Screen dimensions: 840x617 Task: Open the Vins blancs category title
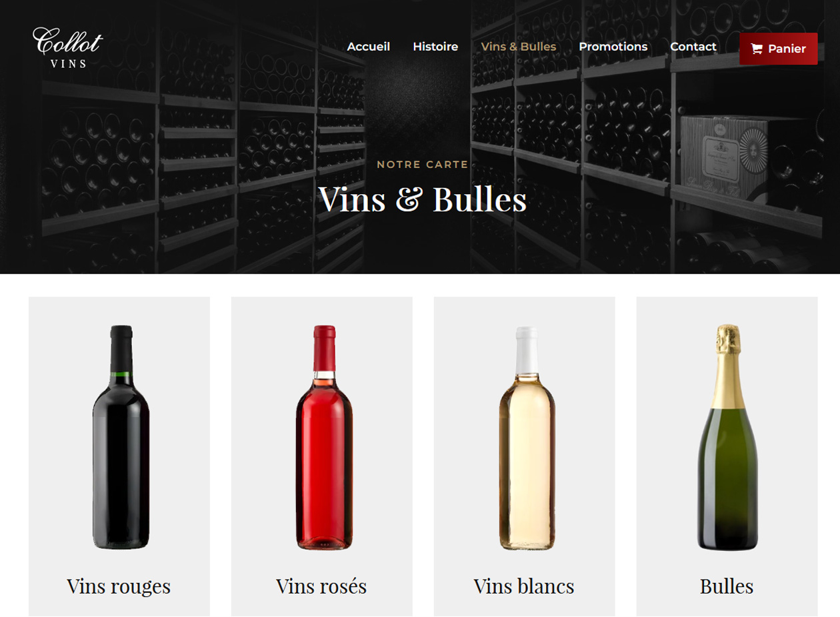click(x=524, y=586)
